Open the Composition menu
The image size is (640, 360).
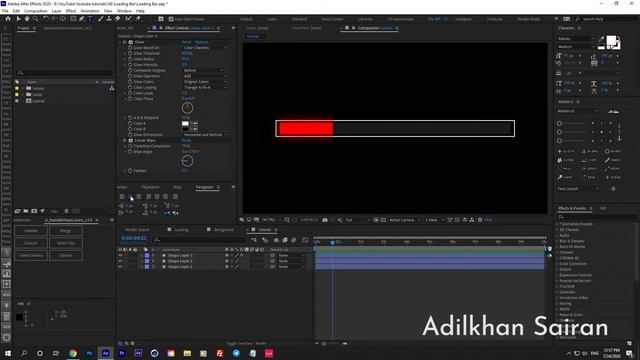pos(36,11)
